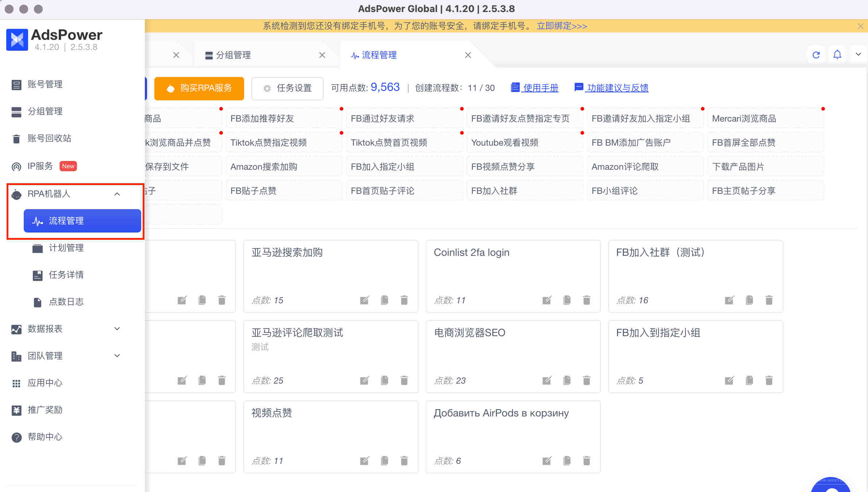Select the Tiktok点赞指定视频 template

tap(284, 142)
